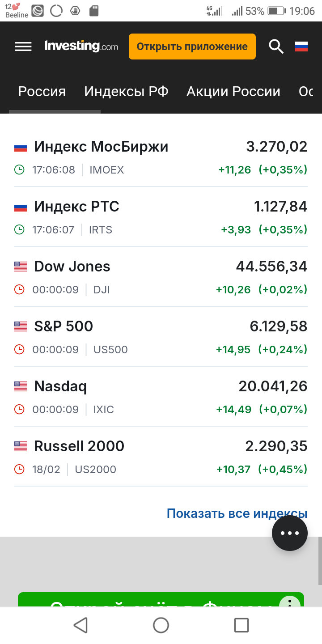Open the S&P 500 index page
The width and height of the screenshot is (322, 644).
point(64,326)
